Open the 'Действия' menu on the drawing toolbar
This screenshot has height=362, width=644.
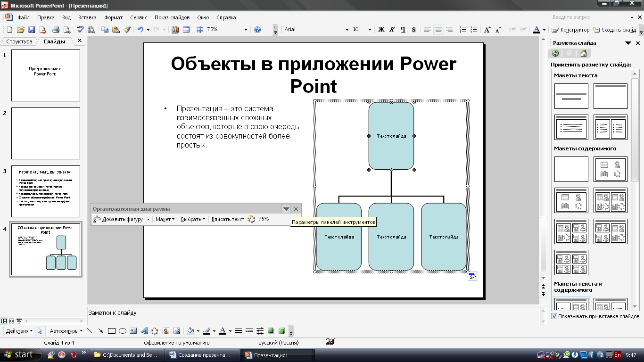tap(19, 331)
